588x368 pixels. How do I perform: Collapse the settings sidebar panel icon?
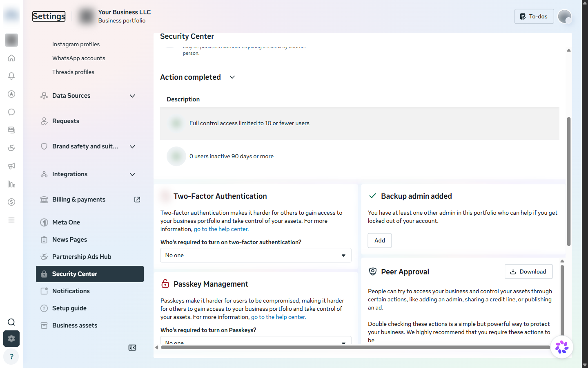click(132, 348)
